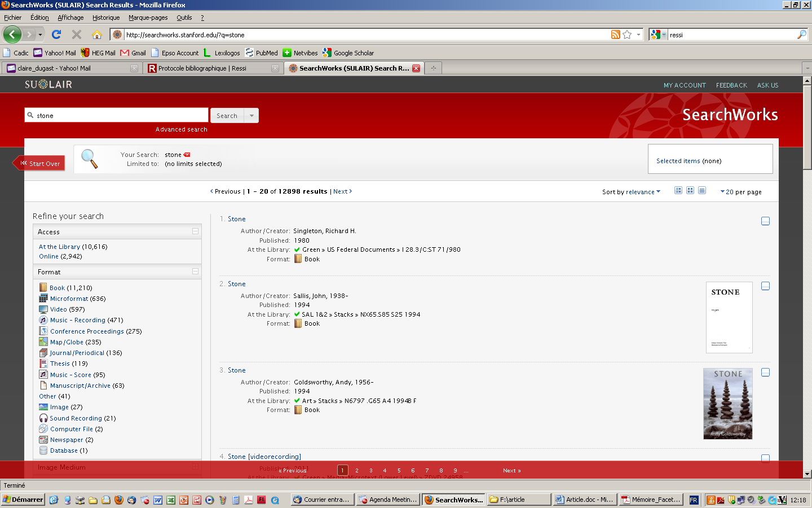The image size is (812, 508).
Task: Open the Selected items link
Action: [678, 161]
